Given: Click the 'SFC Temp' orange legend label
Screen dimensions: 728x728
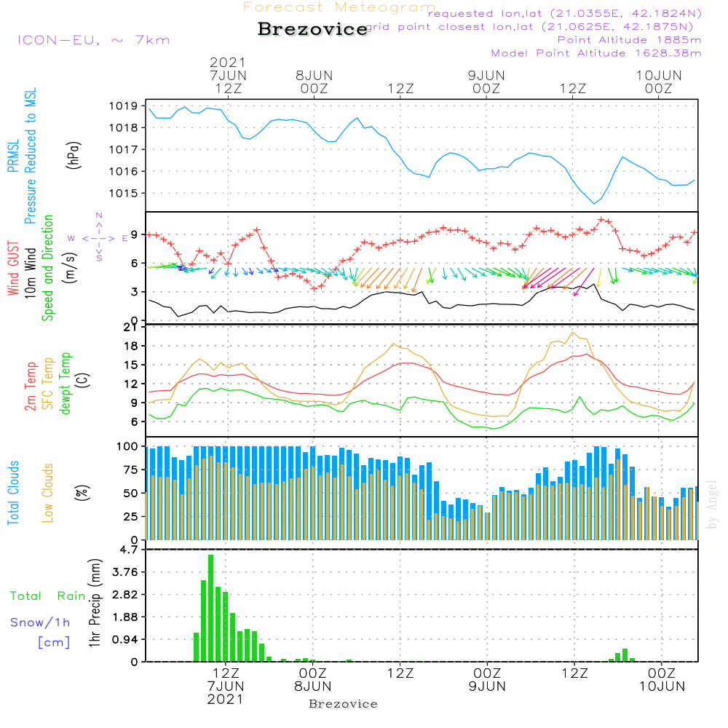Looking at the screenshot, I should (x=48, y=384).
